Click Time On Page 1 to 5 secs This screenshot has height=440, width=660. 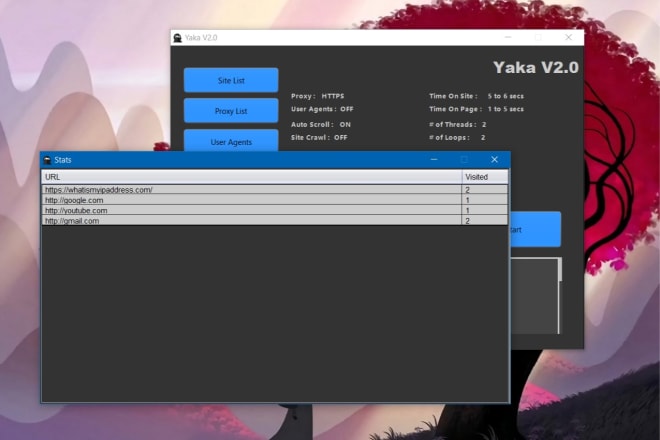tap(476, 109)
